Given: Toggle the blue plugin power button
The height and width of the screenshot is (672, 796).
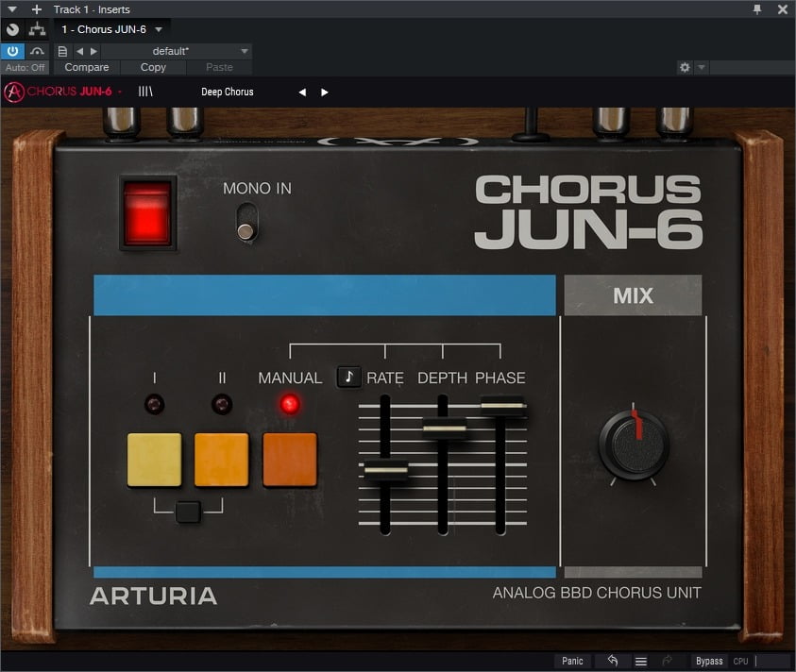Looking at the screenshot, I should (12, 51).
